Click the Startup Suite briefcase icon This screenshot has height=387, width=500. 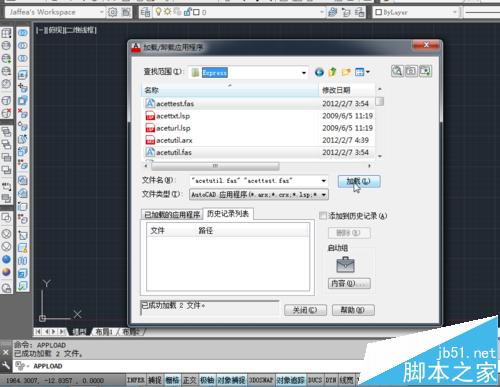point(345,265)
